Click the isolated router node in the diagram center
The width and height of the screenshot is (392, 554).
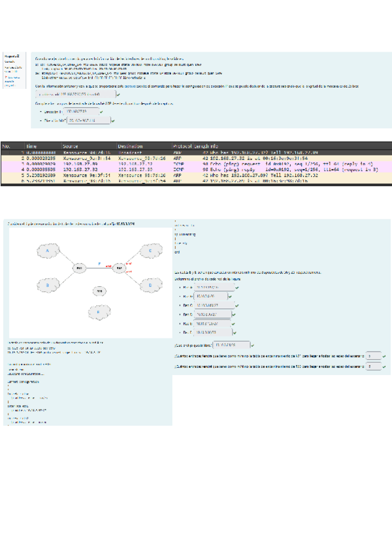(x=99, y=291)
